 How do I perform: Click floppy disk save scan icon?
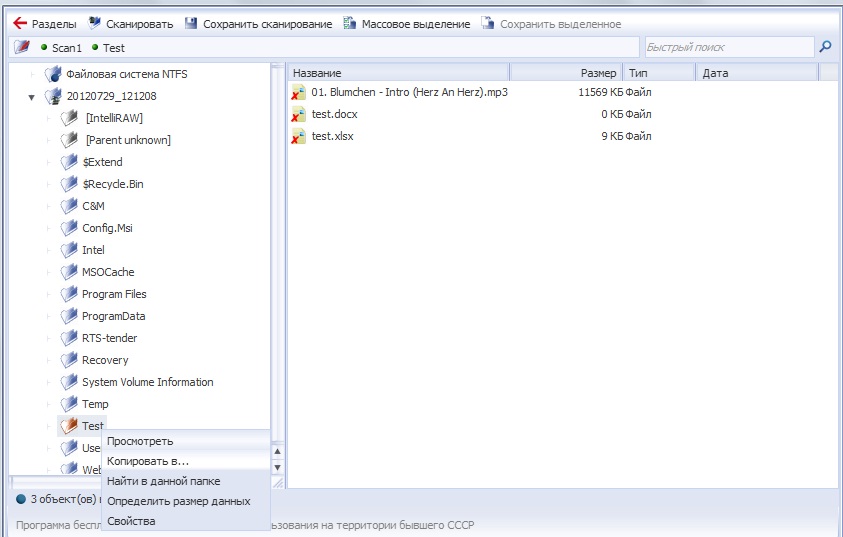point(191,23)
